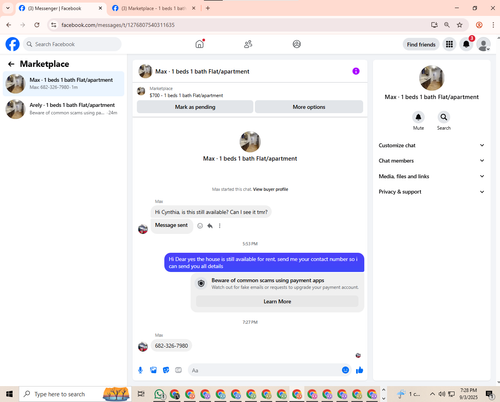Image resolution: width=500 pixels, height=402 pixels.
Task: Open the Friends icon in top navigation
Action: [x=248, y=44]
